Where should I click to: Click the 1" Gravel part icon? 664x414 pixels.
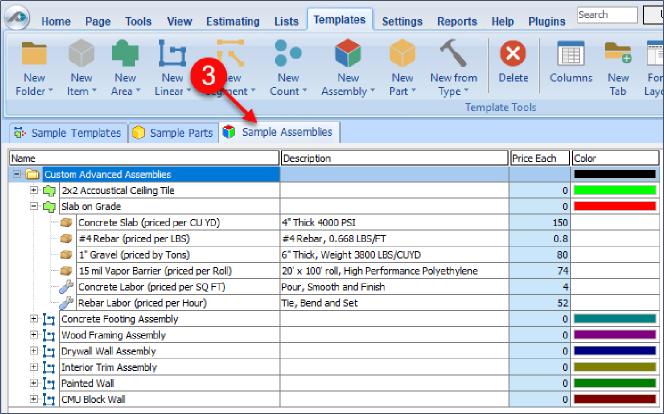[66, 255]
